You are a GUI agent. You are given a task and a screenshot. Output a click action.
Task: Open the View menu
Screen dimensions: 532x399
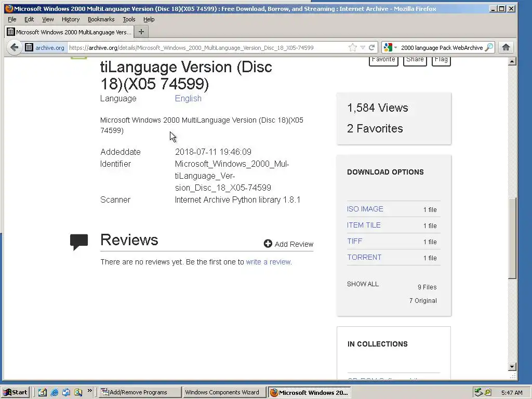point(48,19)
